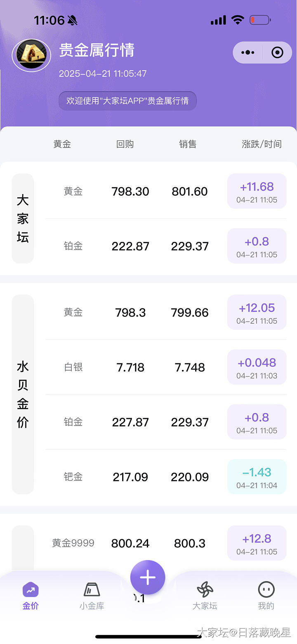
Task: Tap the purple plus floating button
Action: tap(148, 577)
